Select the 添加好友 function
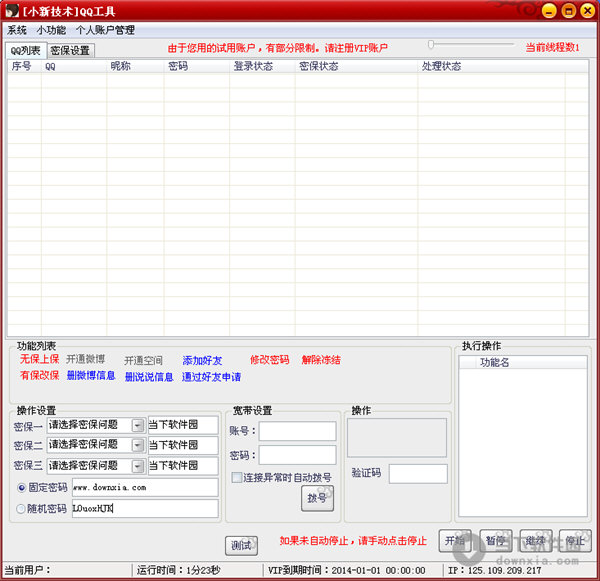 point(202,360)
